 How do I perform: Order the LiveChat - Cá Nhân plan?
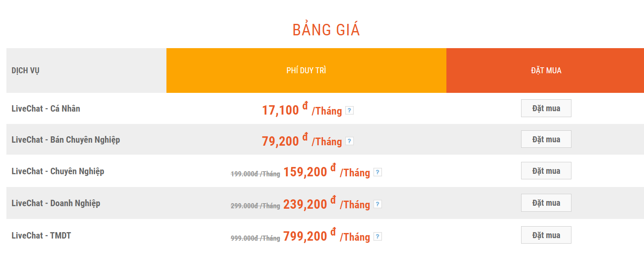(546, 108)
